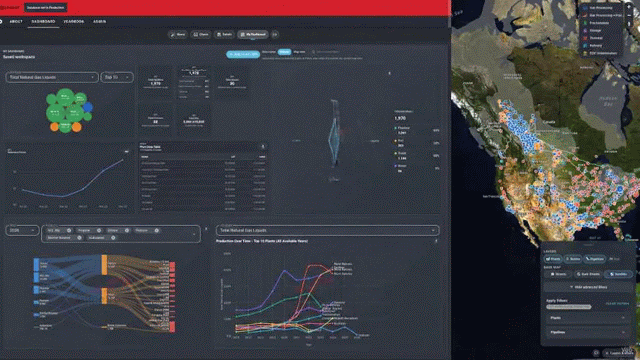The width and height of the screenshot is (640, 360).
Task: Open the Top 10 dropdown
Action: pos(117,77)
